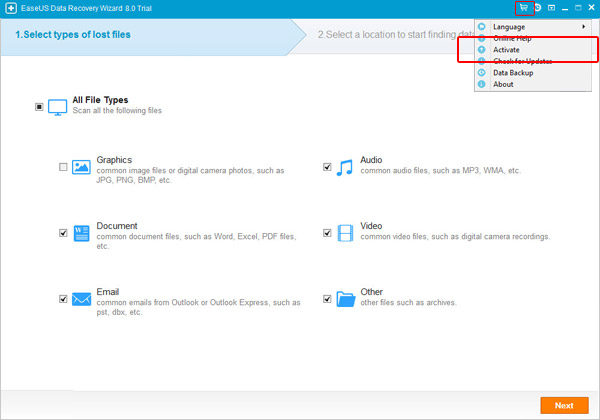Image resolution: width=600 pixels, height=420 pixels.
Task: Click the info icon beside About
Action: (x=482, y=84)
